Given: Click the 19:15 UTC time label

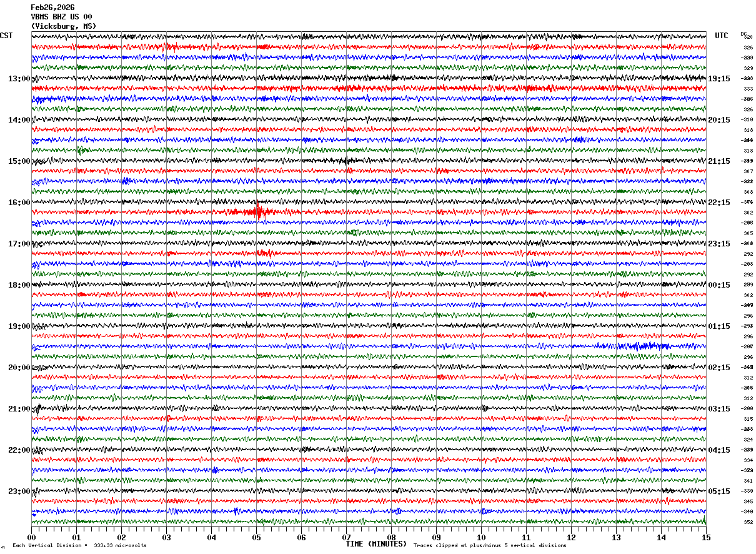Looking at the screenshot, I should [x=719, y=79].
